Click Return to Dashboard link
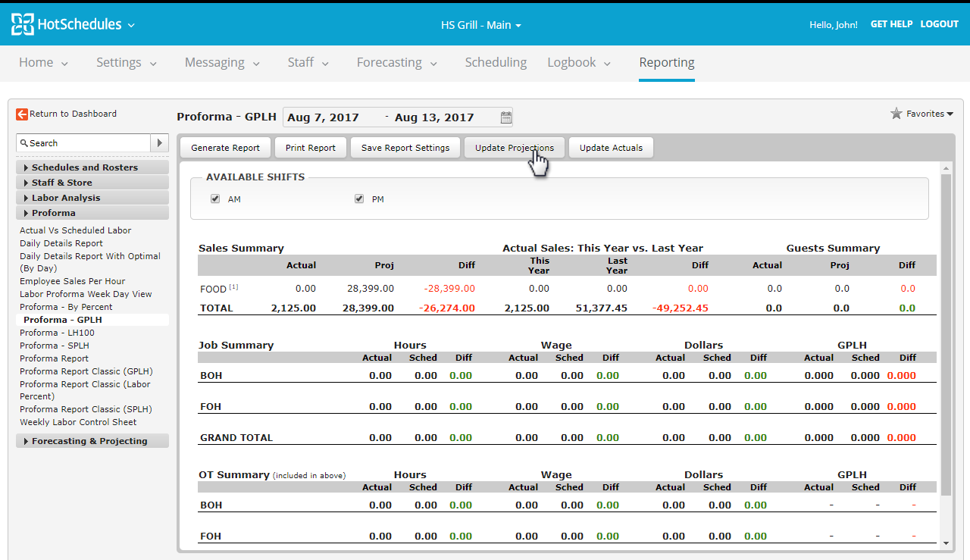This screenshot has width=970, height=560. (x=73, y=114)
